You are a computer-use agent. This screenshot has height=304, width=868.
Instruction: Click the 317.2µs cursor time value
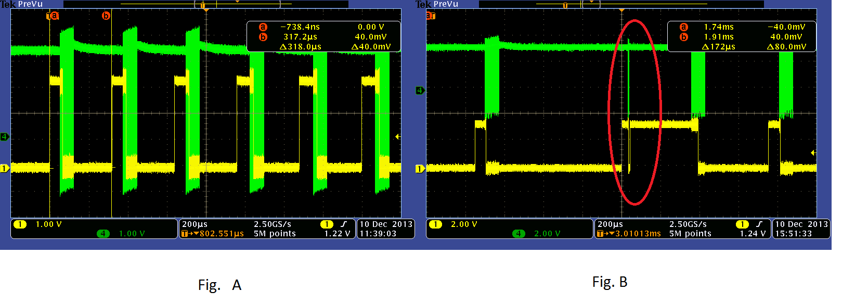tap(300, 37)
